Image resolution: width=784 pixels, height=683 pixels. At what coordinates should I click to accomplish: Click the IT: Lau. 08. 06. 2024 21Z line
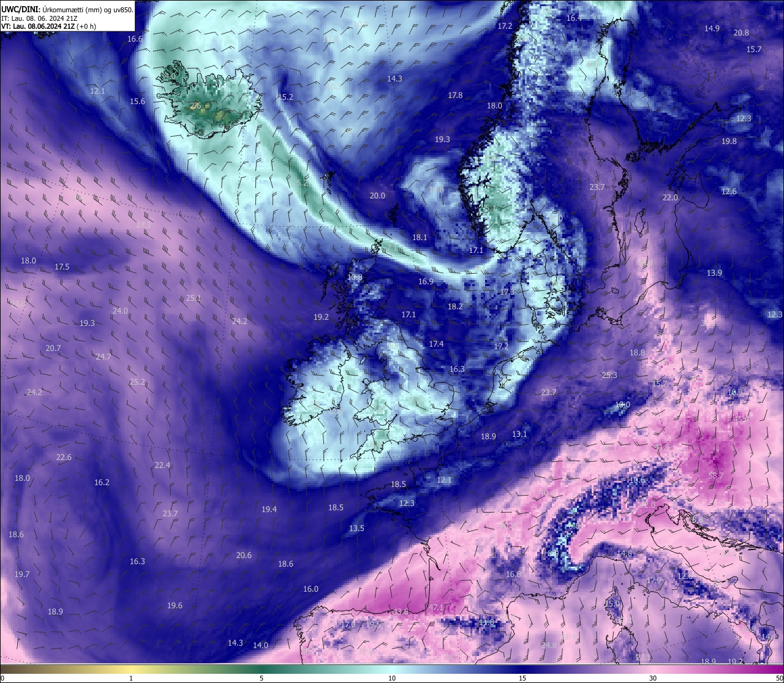[39, 18]
